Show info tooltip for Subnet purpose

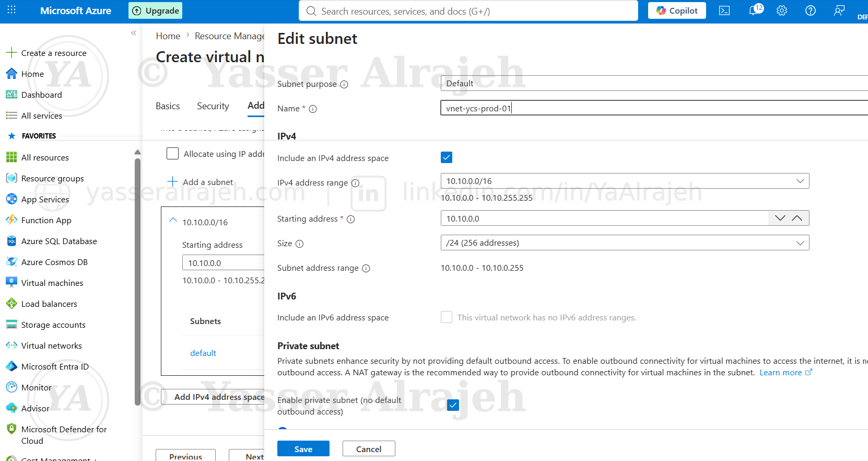tap(344, 85)
